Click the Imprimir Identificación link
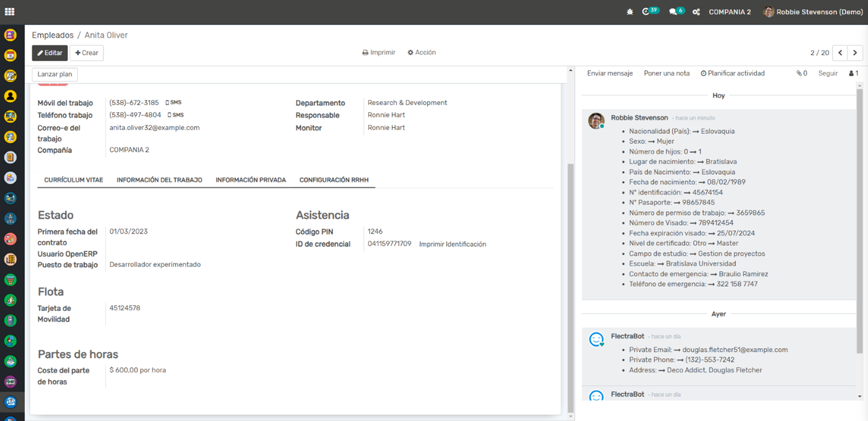 click(452, 244)
